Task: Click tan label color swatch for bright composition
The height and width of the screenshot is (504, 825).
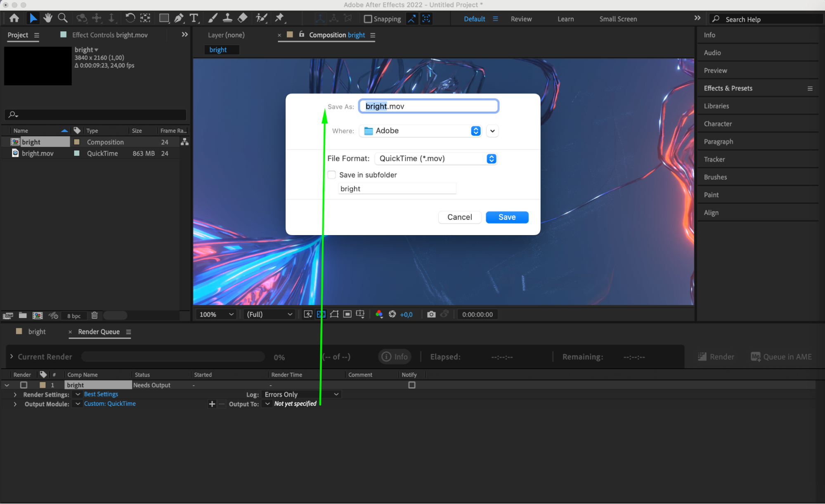Action: tap(77, 142)
